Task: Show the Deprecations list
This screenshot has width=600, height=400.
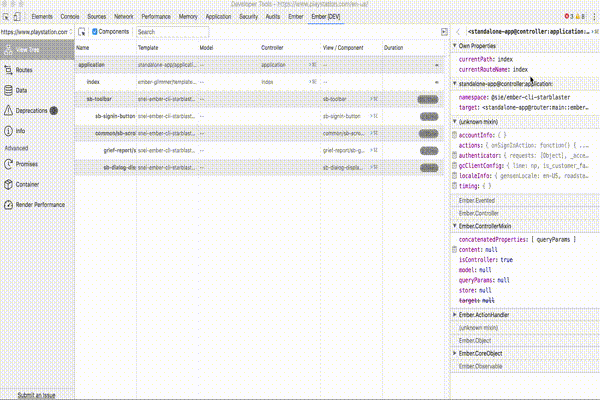Action: tap(32, 110)
